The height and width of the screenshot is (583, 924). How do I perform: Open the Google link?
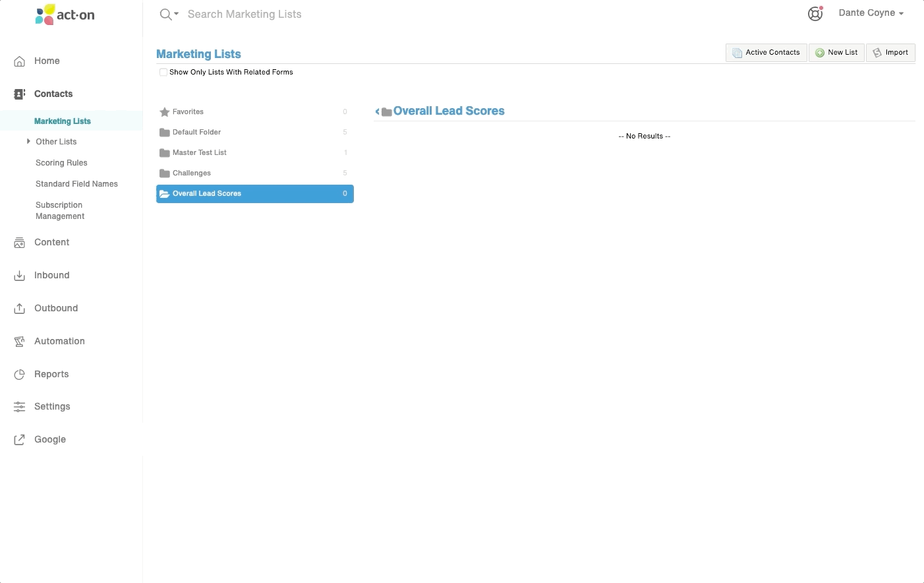(x=50, y=439)
